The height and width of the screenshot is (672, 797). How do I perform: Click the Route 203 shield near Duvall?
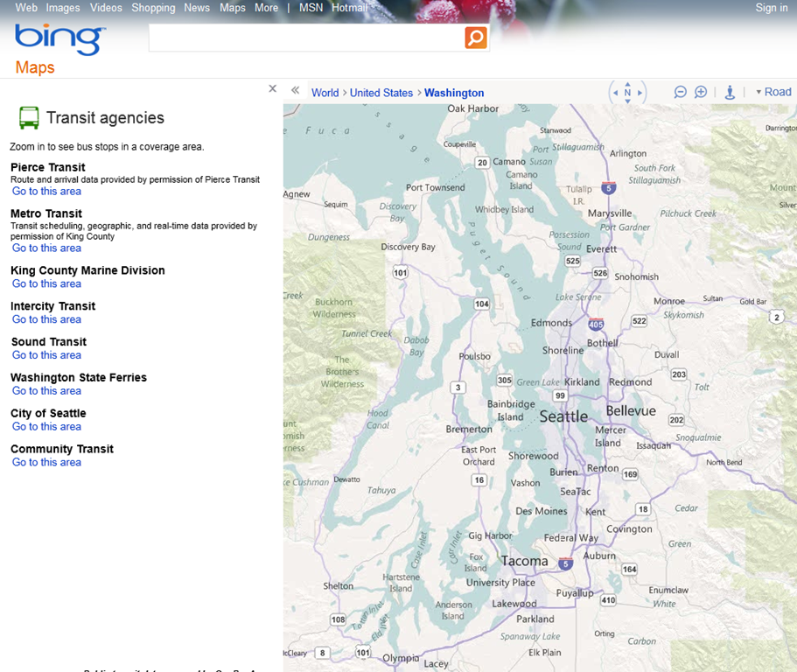tap(679, 374)
